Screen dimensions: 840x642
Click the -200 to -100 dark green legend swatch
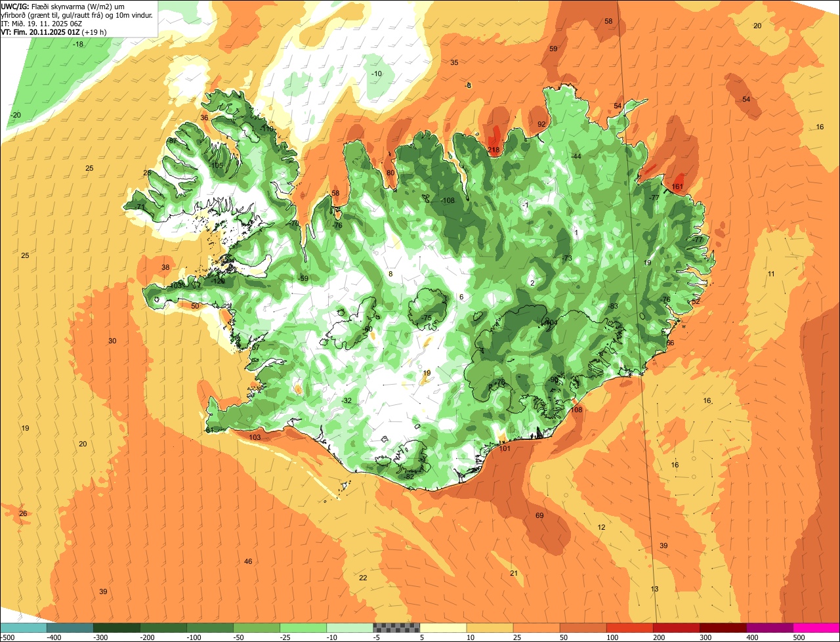click(163, 628)
